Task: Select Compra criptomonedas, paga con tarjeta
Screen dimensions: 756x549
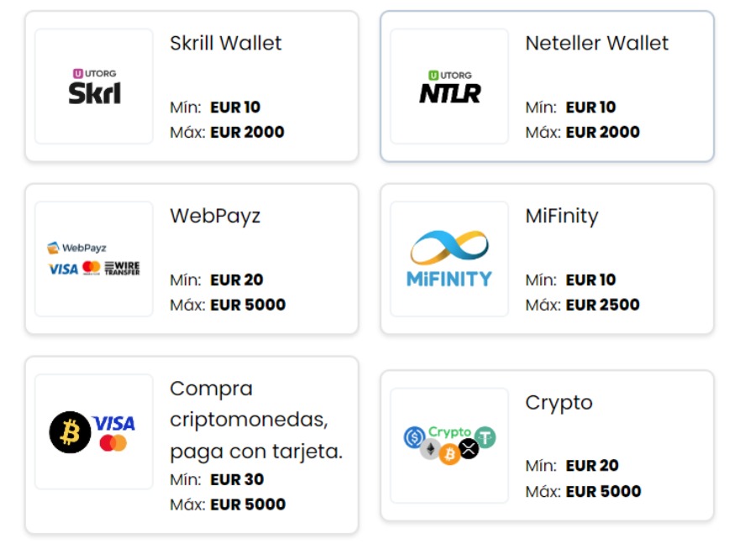Action: coord(255,421)
